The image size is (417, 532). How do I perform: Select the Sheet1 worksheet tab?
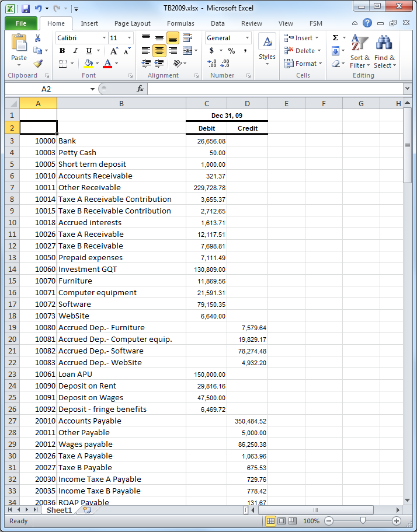tap(59, 510)
